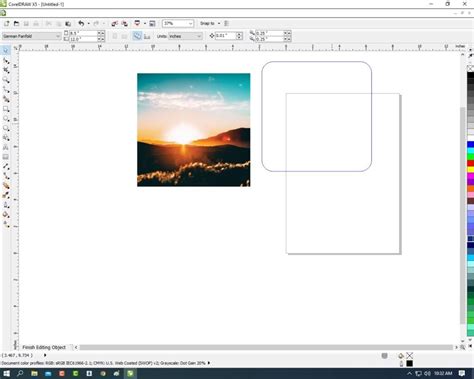The height and width of the screenshot is (379, 474).
Task: Click the Open file toolbar icon
Action: point(16,23)
